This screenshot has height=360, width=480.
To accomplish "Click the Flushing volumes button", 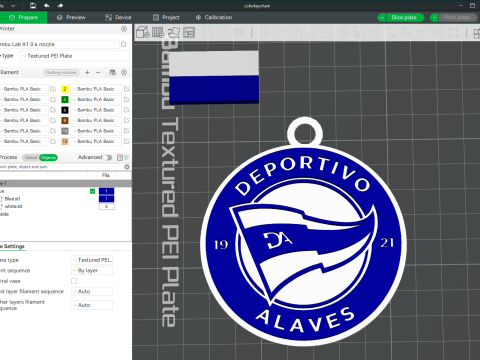I will click(x=61, y=72).
